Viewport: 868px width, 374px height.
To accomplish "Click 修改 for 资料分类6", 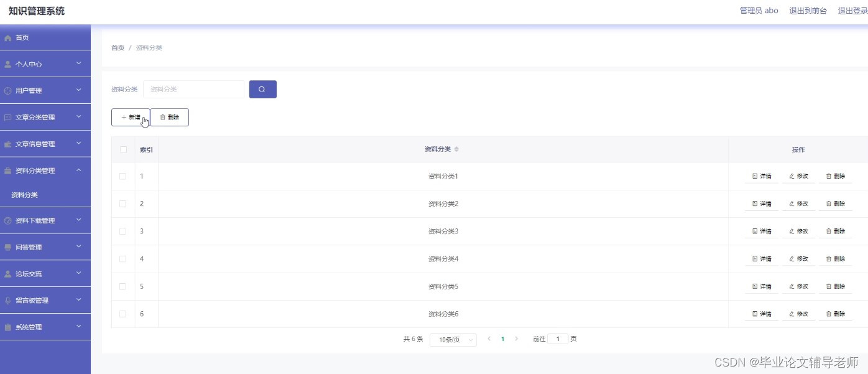I will [798, 314].
